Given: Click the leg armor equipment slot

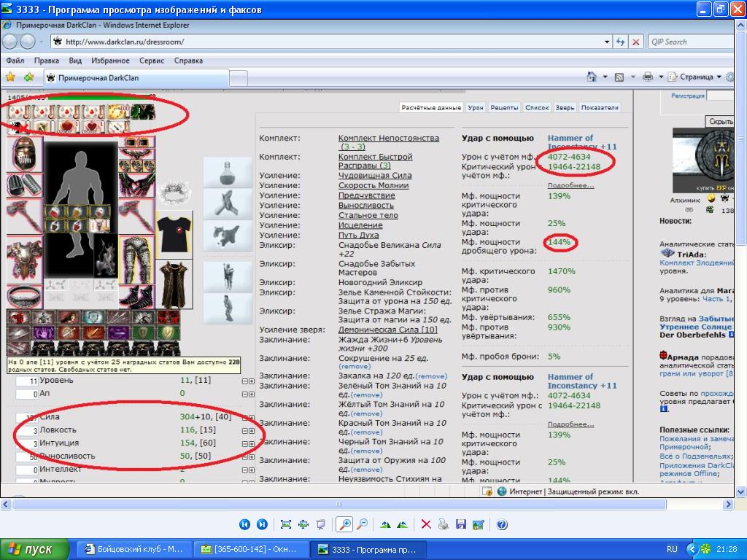Looking at the screenshot, I should click(137, 260).
